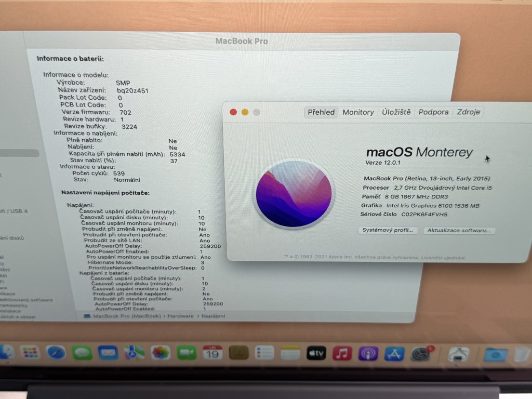Click the Aktualizace softwaru button

coord(459,230)
